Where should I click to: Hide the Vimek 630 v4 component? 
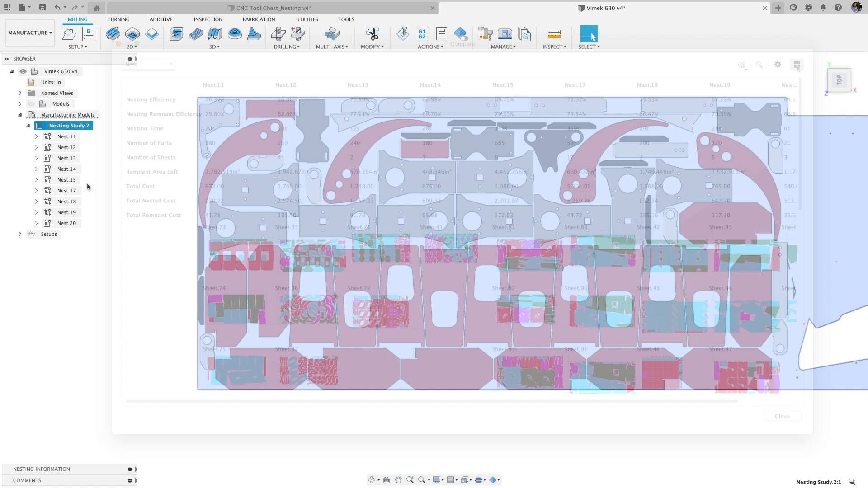23,71
